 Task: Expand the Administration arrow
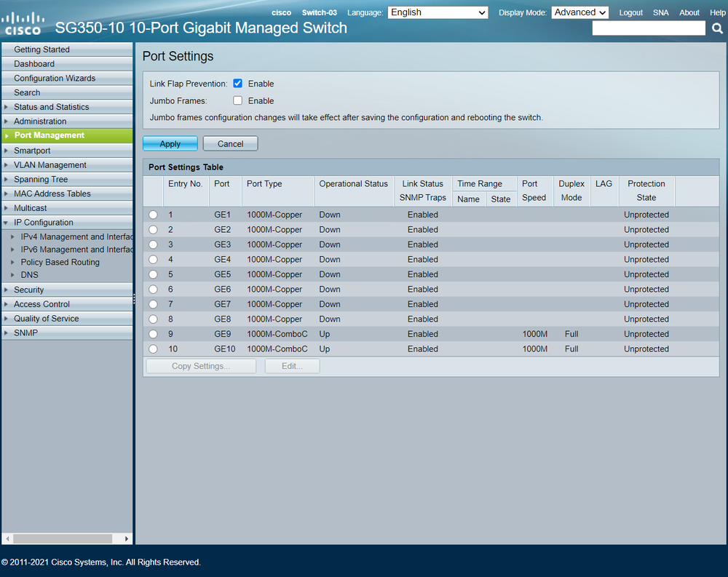pyautogui.click(x=6, y=122)
